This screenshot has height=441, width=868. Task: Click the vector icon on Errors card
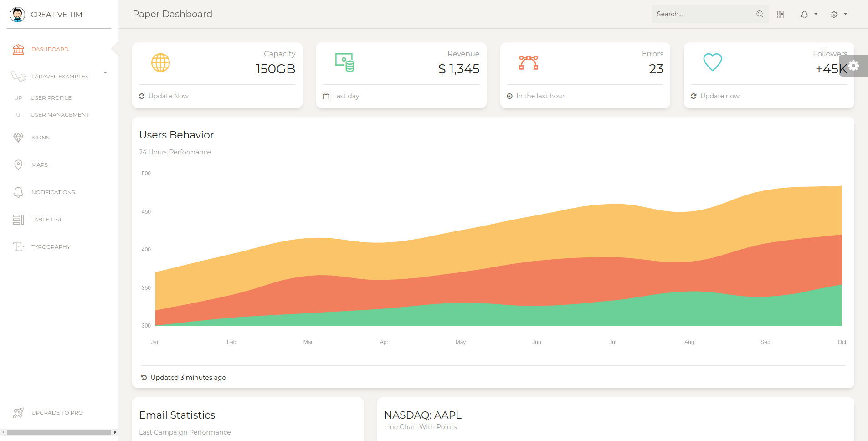[529, 62]
